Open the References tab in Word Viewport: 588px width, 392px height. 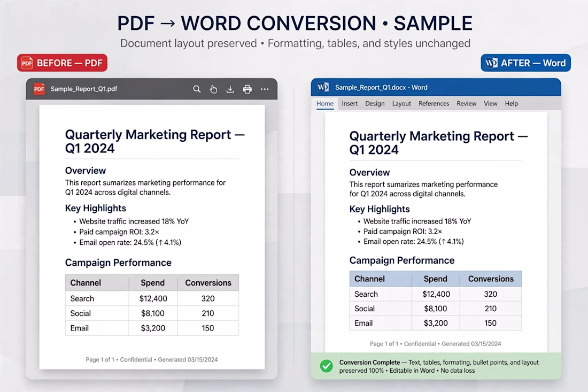click(434, 104)
